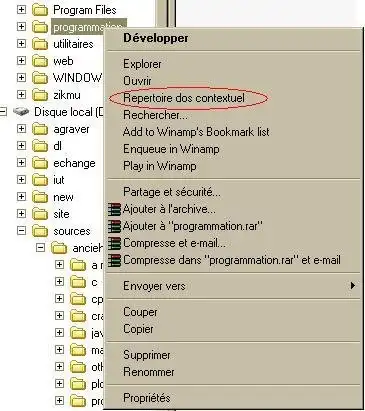The height and width of the screenshot is (411, 365).
Task: Click the Program Files folder icon
Action: pyautogui.click(x=40, y=10)
